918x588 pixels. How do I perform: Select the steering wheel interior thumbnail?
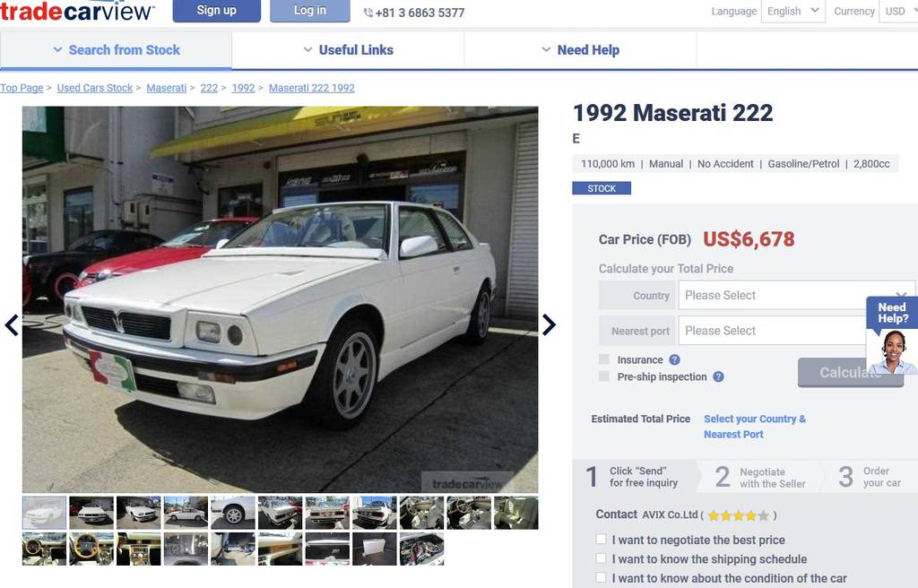(91, 549)
